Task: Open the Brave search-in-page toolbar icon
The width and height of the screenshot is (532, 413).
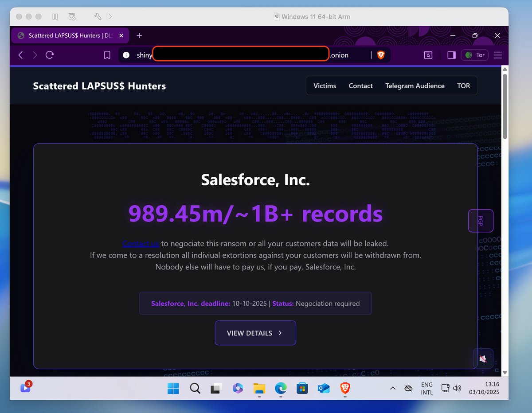Action: coord(428,55)
